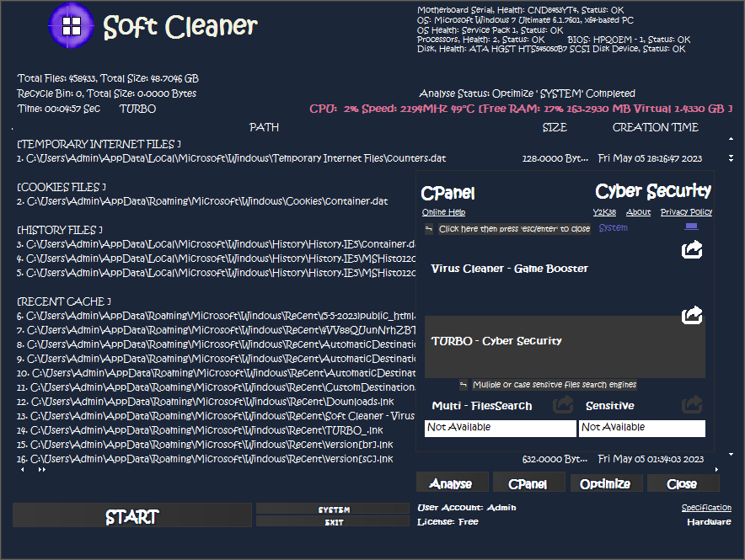
Task: Select row 6 Recent (5-5-2023)public_html path
Action: 216,316
